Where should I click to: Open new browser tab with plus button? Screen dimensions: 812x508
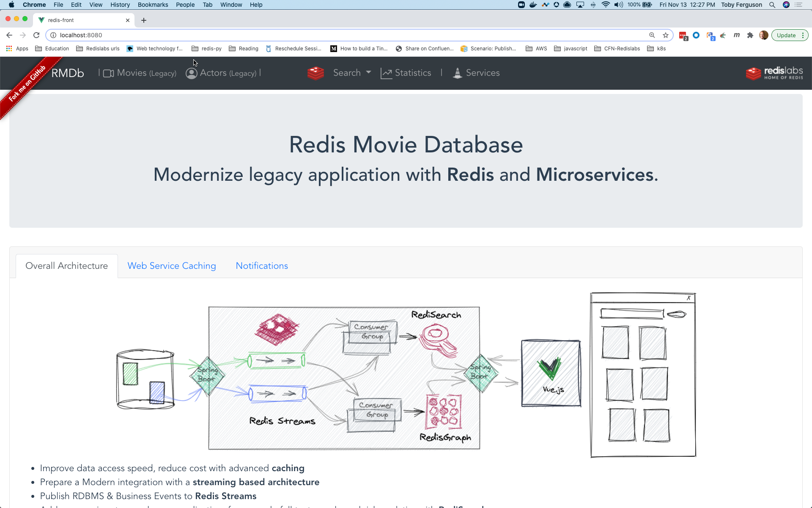pyautogui.click(x=144, y=20)
